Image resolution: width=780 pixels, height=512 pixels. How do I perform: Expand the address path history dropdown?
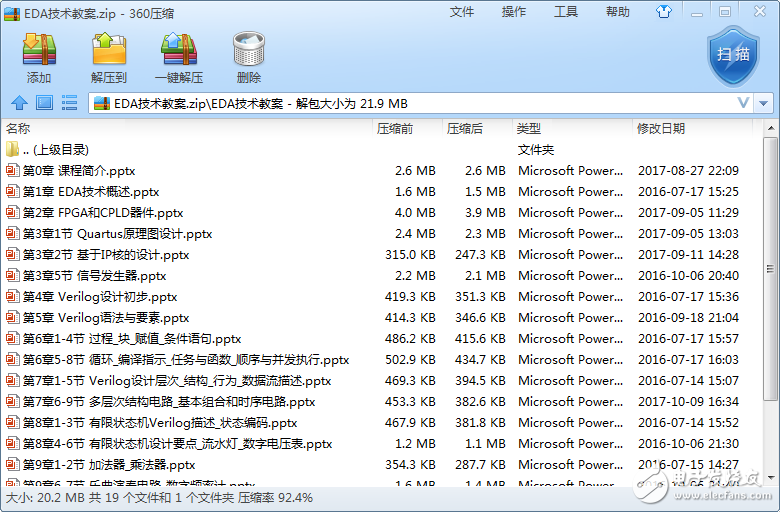(743, 103)
